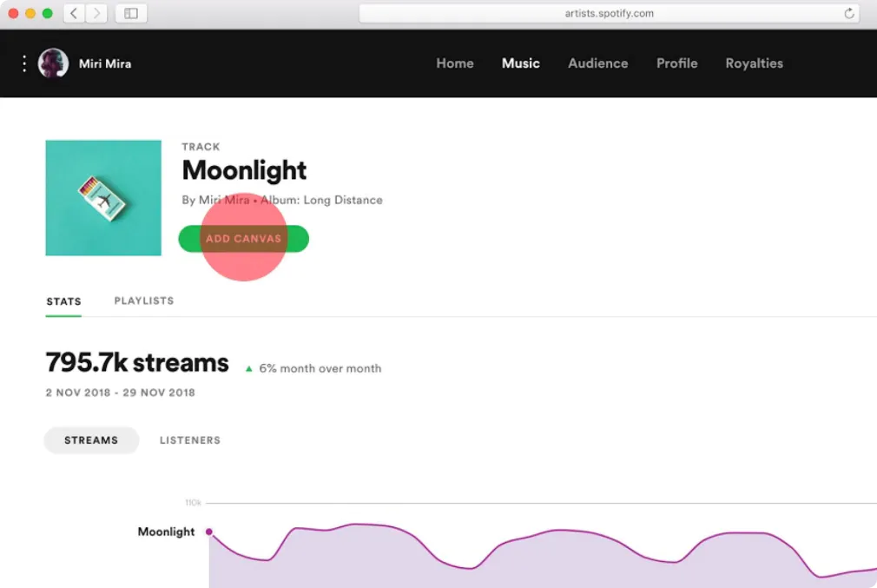The width and height of the screenshot is (877, 588).
Task: Switch to the STREAMS view
Action: (90, 440)
